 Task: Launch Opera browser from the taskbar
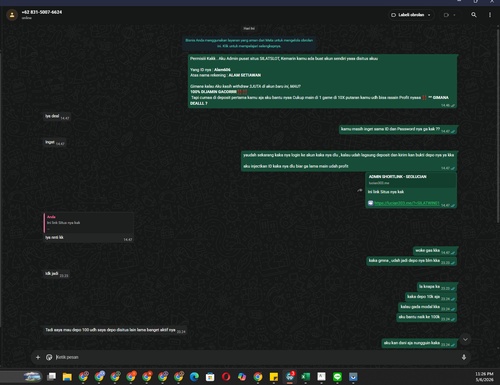click(226, 377)
